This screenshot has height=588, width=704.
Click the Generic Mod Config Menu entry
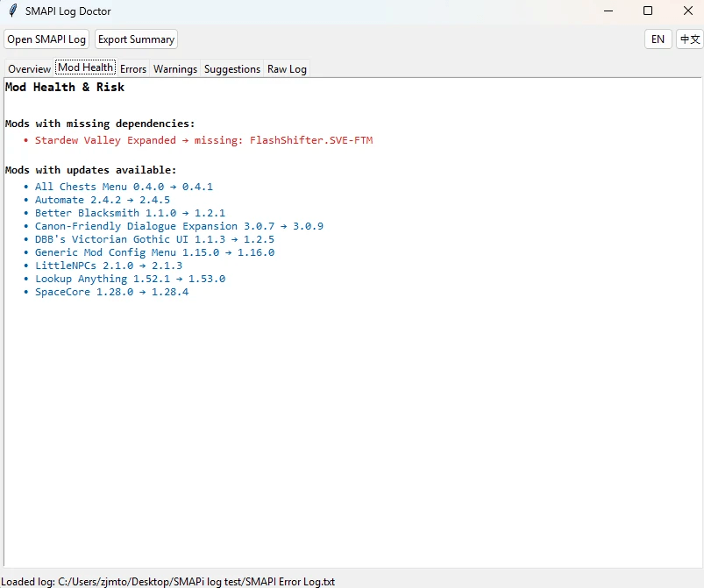coord(154,252)
